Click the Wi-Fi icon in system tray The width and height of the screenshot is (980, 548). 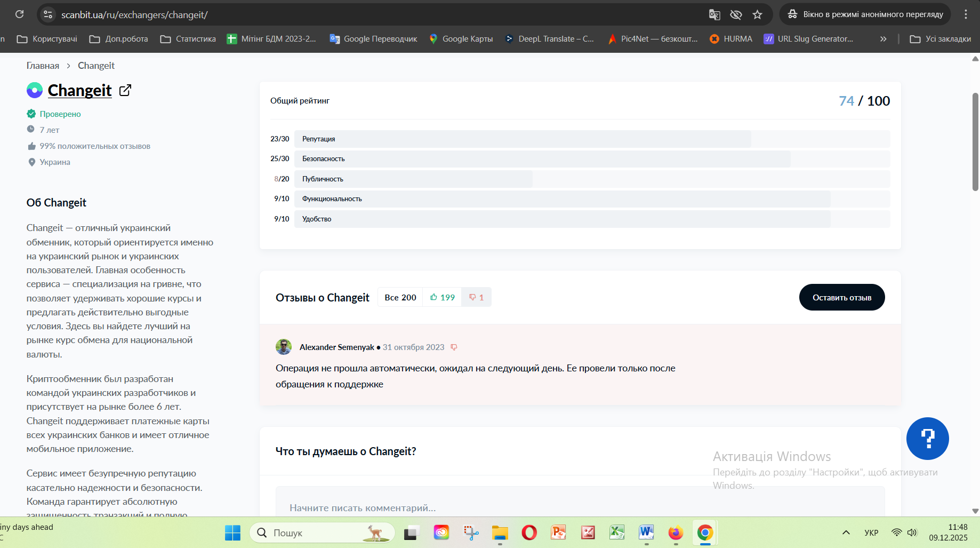897,533
